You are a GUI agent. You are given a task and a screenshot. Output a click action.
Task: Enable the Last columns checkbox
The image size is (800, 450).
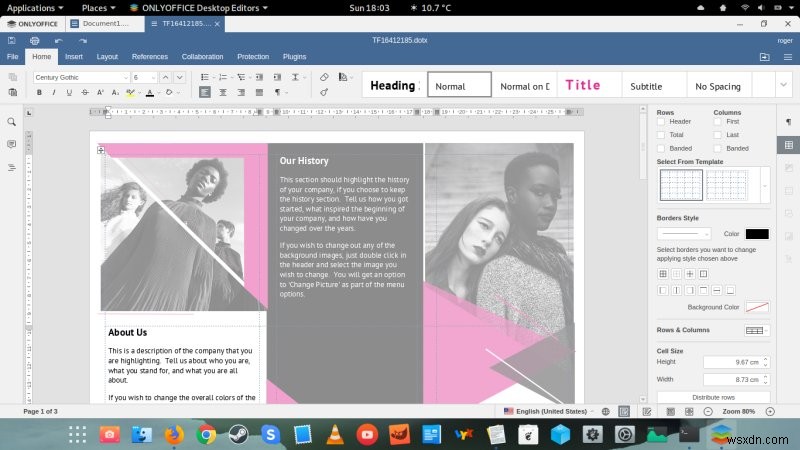[x=718, y=135]
